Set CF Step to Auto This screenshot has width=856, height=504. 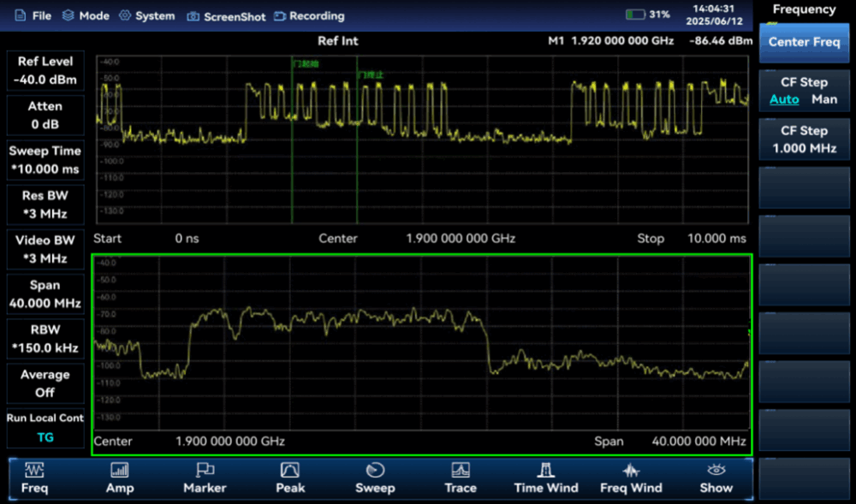[x=784, y=99]
